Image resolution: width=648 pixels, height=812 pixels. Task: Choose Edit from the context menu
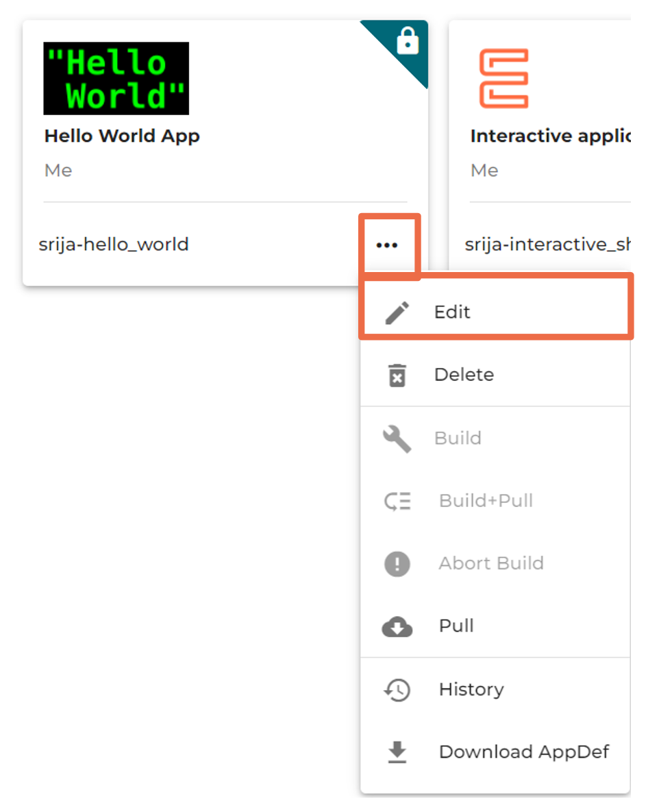495,312
